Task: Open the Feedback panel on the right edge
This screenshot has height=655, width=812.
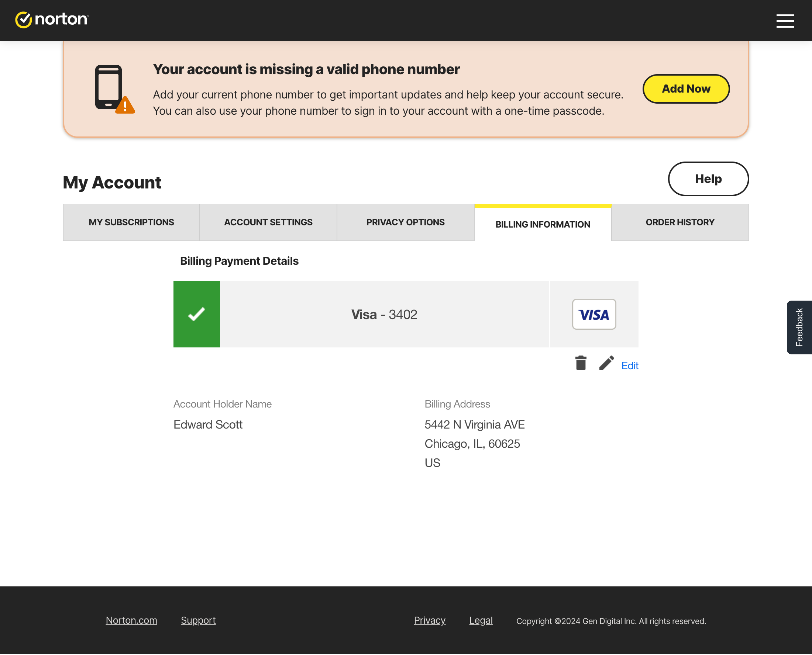Action: pos(799,327)
